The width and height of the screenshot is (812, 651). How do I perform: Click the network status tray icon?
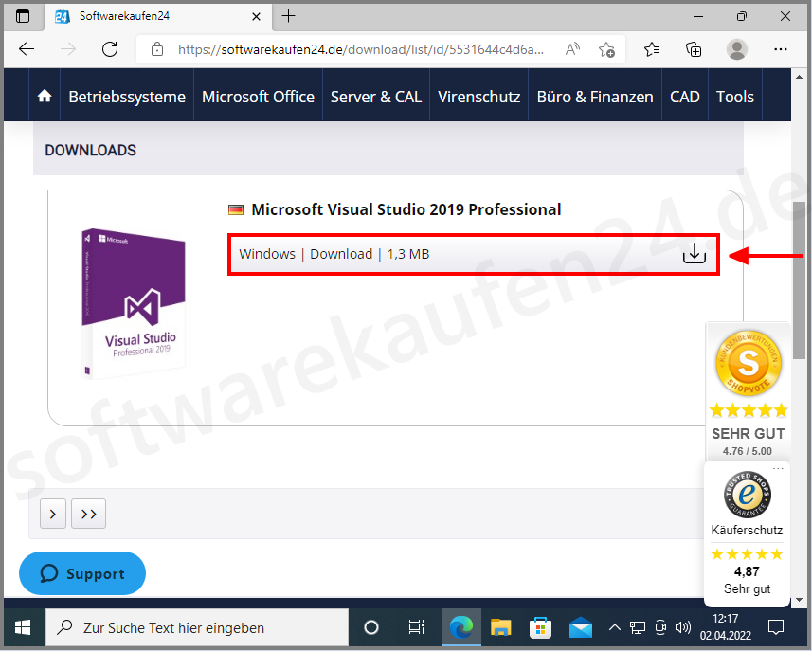(x=638, y=627)
